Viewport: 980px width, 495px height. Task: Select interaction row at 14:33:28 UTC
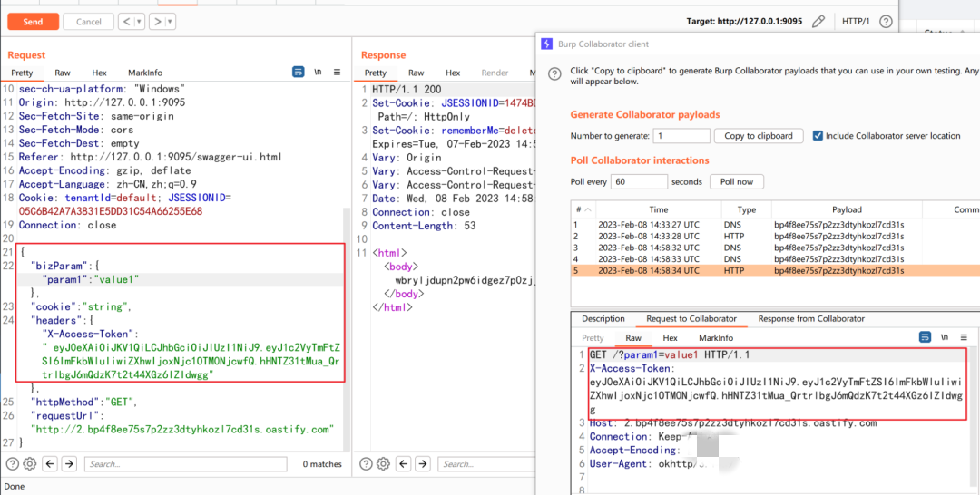pos(775,236)
